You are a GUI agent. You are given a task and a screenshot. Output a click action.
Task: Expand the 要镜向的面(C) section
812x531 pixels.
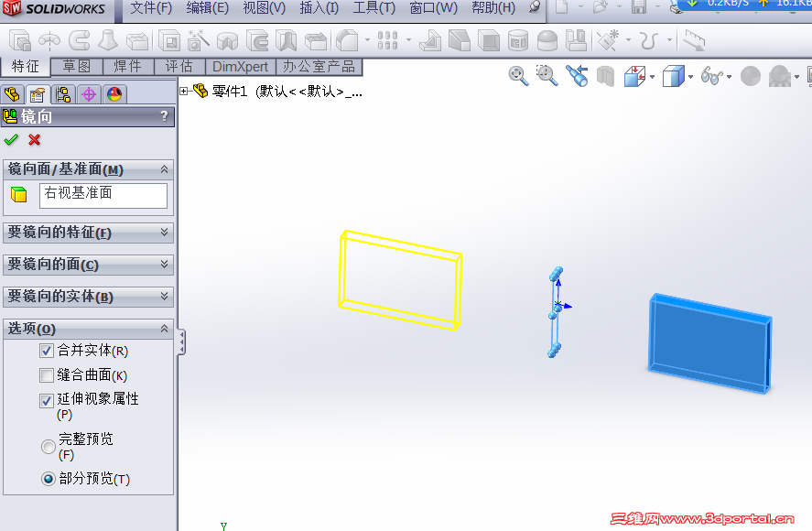(164, 265)
